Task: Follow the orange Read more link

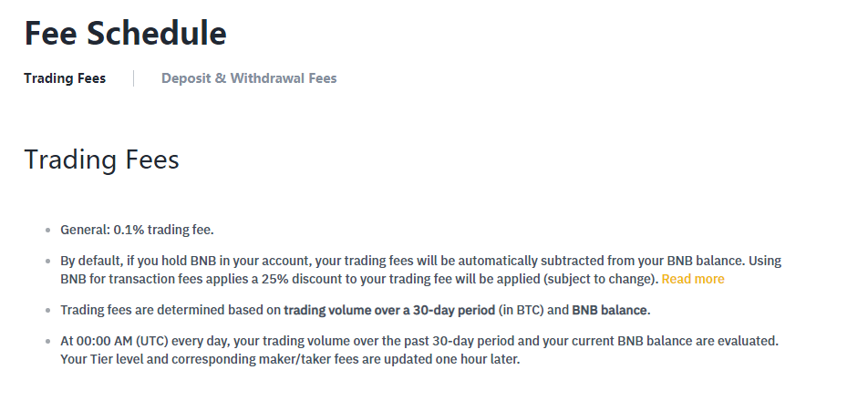Action: click(x=693, y=279)
